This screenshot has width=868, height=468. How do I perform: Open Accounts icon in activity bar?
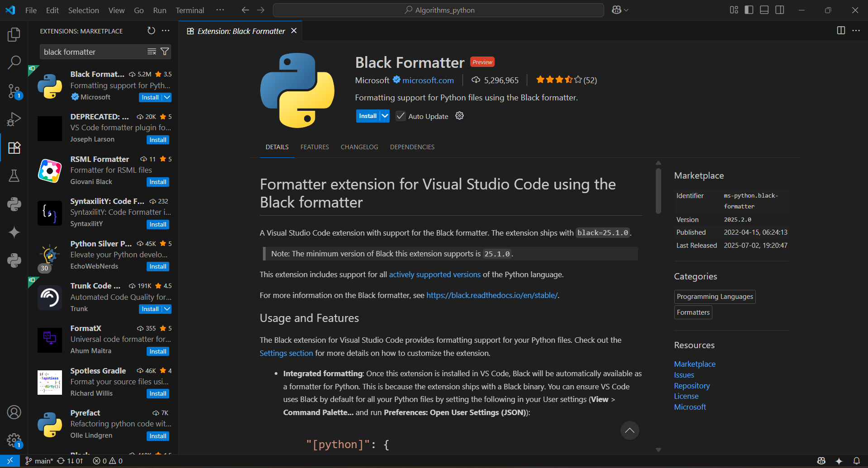pyautogui.click(x=14, y=412)
